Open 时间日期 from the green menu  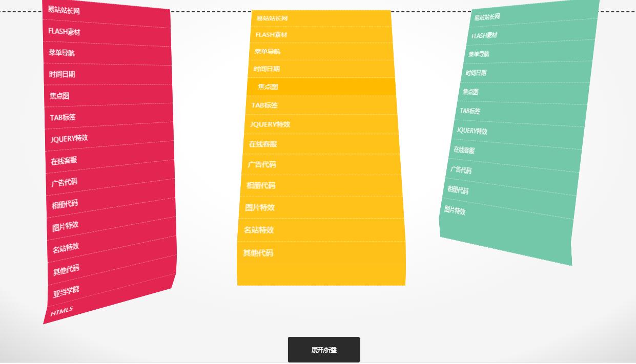pos(476,73)
